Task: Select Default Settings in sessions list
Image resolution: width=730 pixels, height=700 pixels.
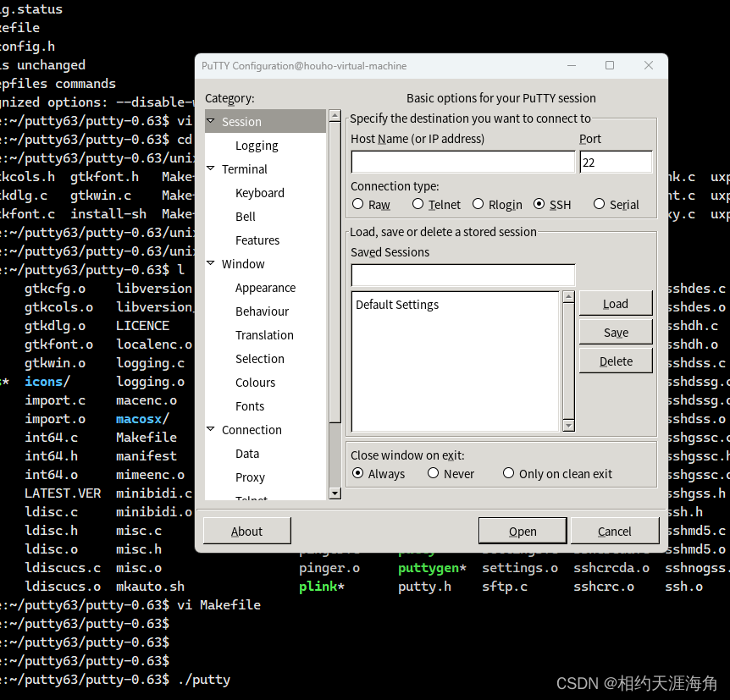Action: pyautogui.click(x=397, y=305)
